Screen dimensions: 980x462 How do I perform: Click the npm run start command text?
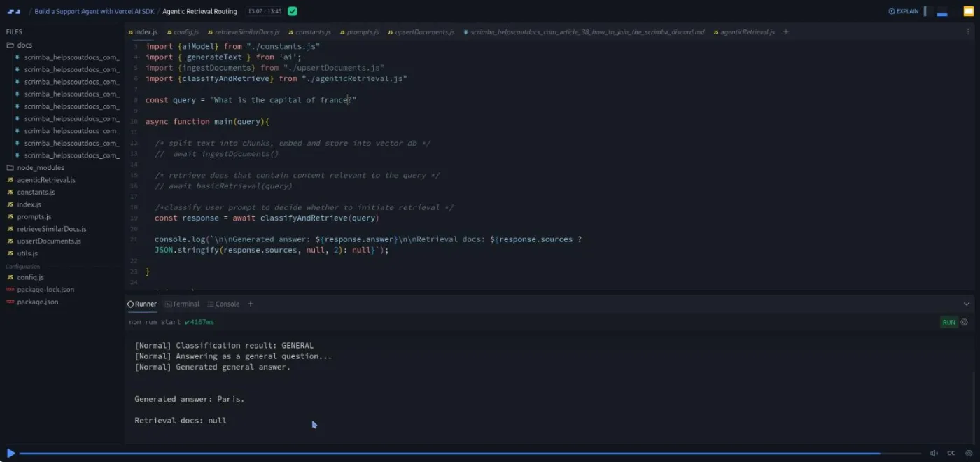pos(155,322)
